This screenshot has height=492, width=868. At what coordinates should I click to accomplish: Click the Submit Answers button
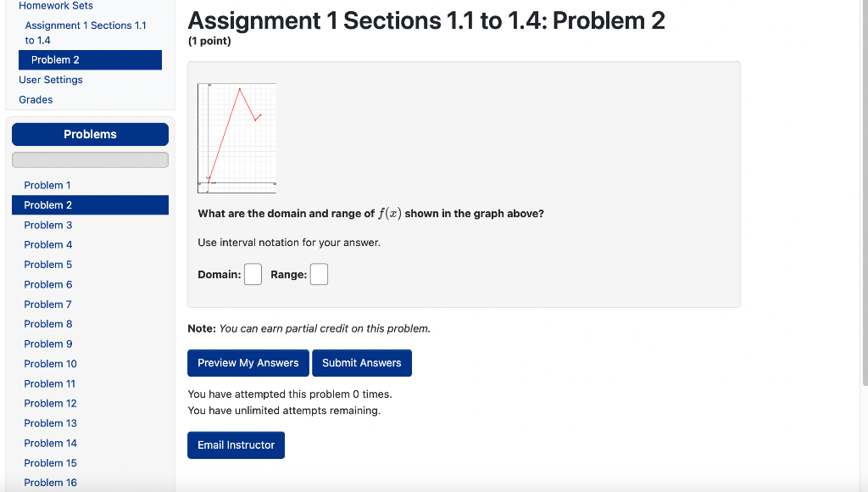362,362
